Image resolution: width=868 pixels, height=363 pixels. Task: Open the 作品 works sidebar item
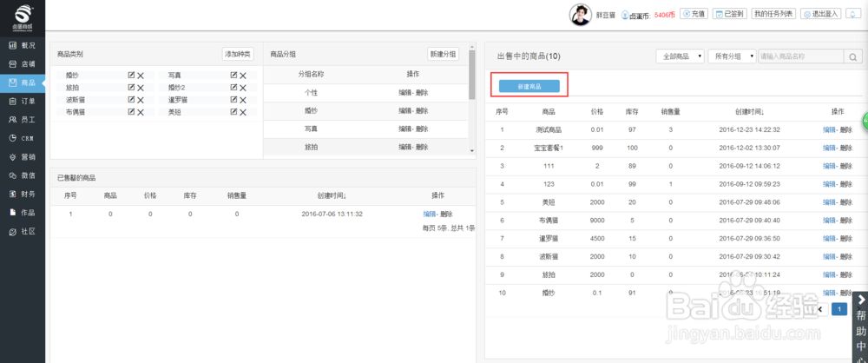pyautogui.click(x=23, y=212)
